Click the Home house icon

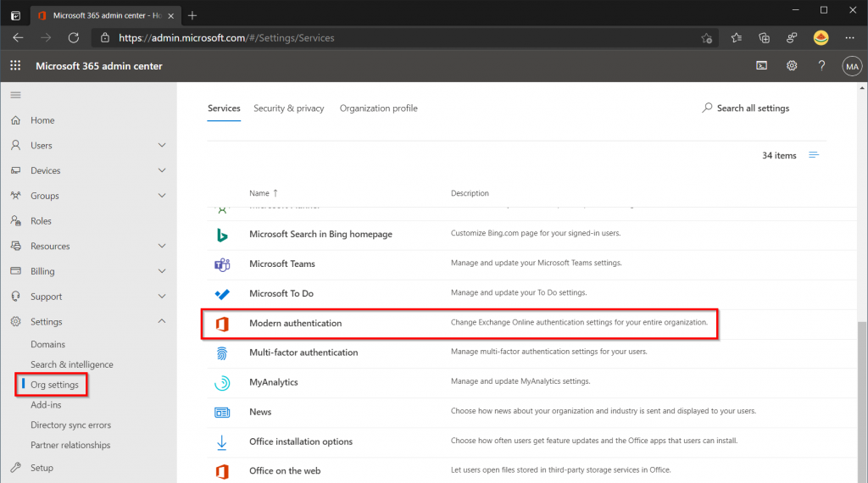pyautogui.click(x=15, y=120)
